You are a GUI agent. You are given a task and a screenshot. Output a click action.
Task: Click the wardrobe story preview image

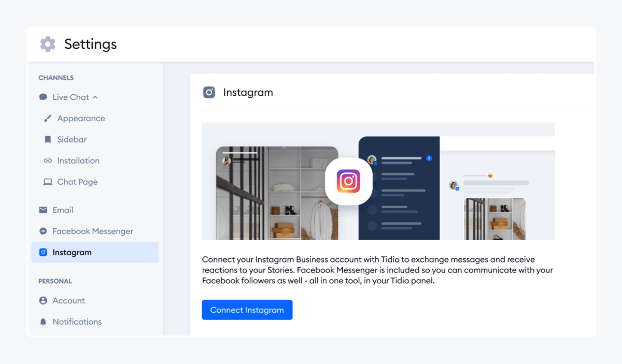pos(277,193)
